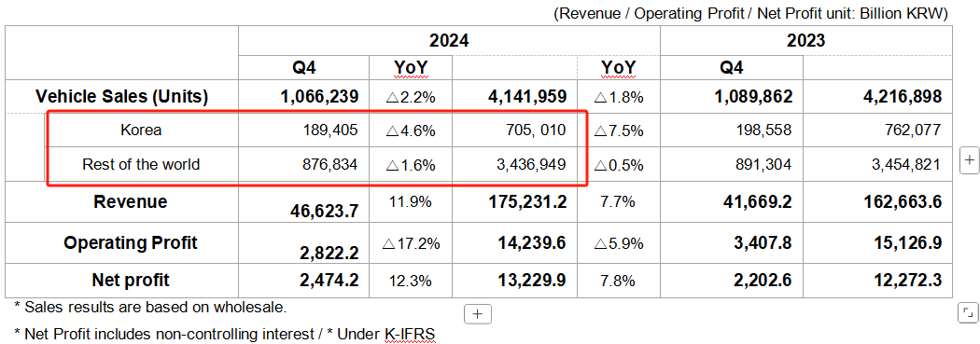980x344 pixels.
Task: Click the 2023 Q4 column header
Action: (x=731, y=67)
